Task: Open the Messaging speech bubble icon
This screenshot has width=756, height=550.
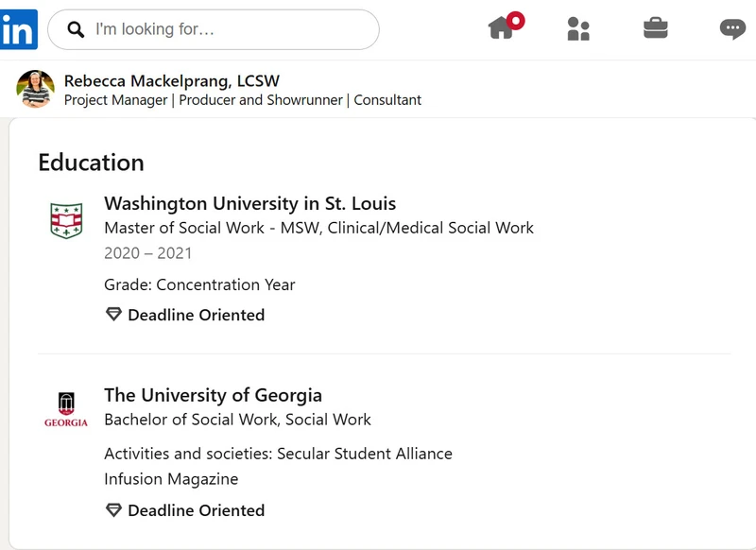Action: click(733, 29)
